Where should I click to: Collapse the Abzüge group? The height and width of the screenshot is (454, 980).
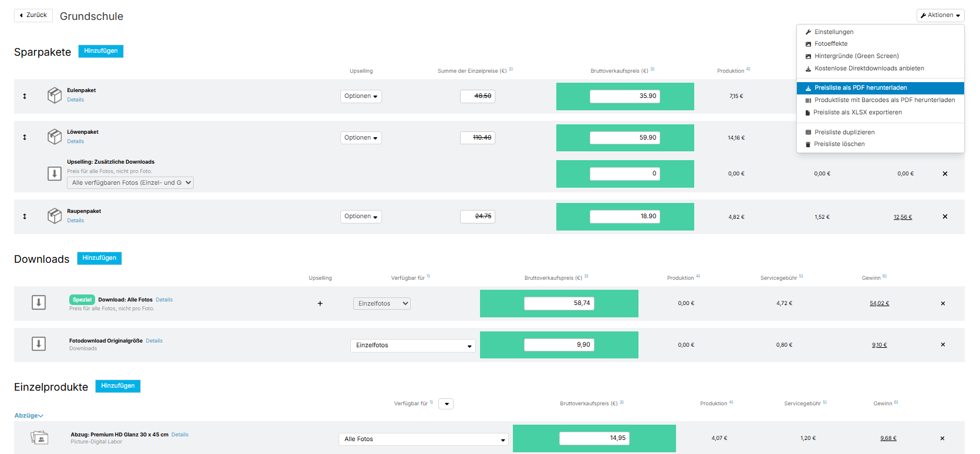29,415
